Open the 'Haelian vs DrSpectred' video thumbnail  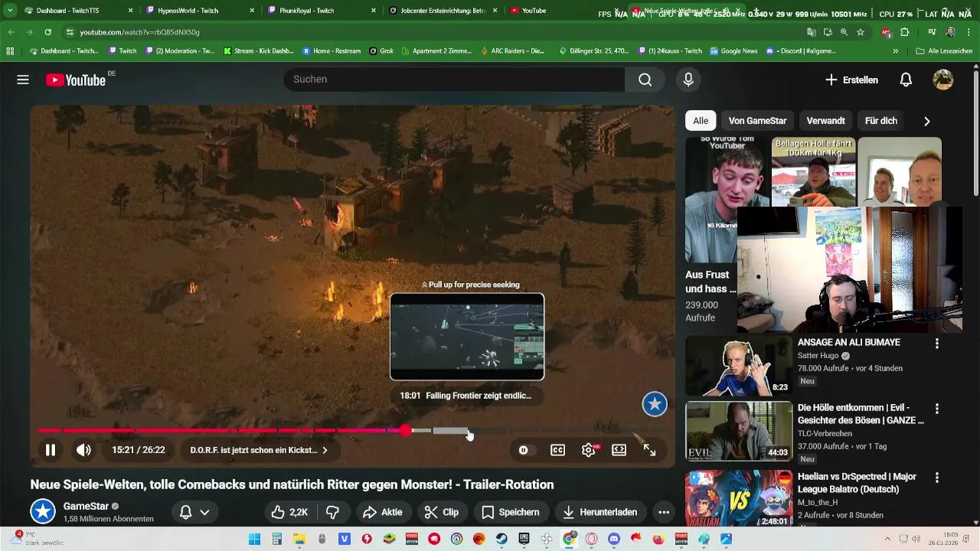click(739, 497)
